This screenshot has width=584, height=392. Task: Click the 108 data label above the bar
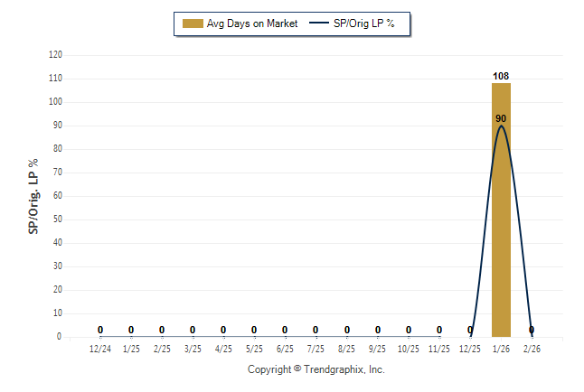tap(501, 76)
